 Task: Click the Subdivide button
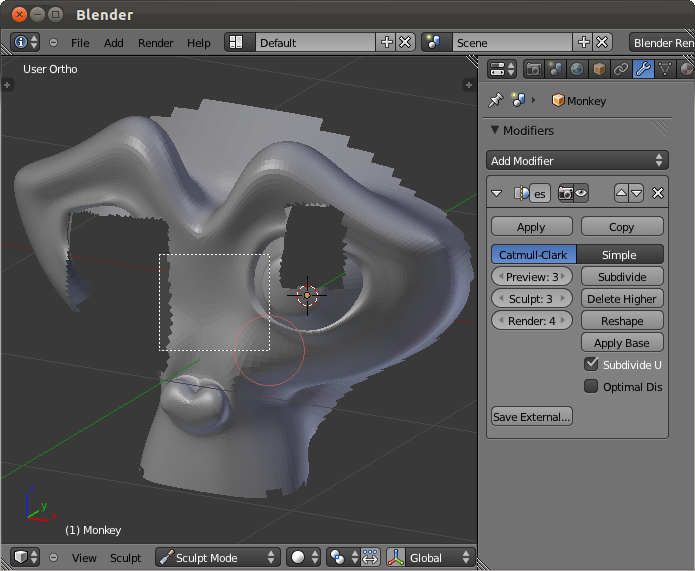(622, 277)
